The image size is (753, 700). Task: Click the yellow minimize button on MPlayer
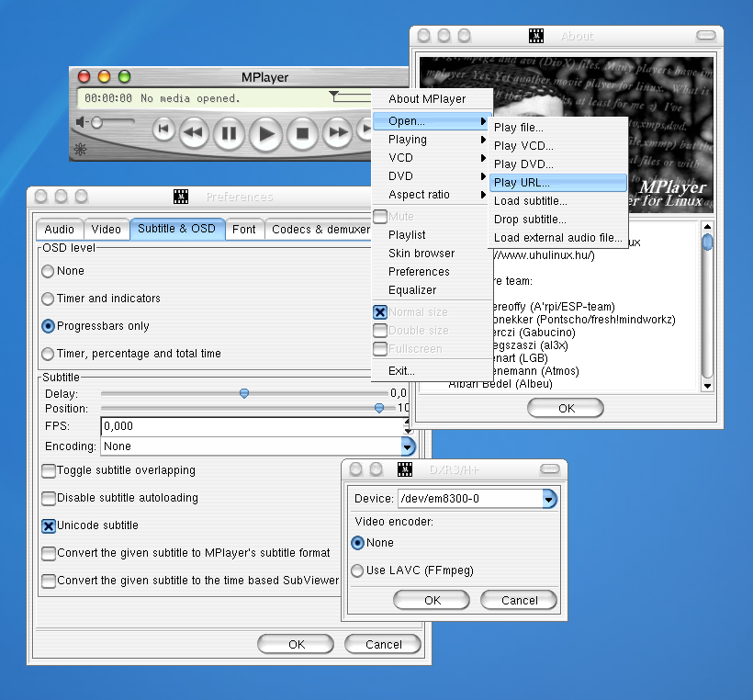point(104,76)
